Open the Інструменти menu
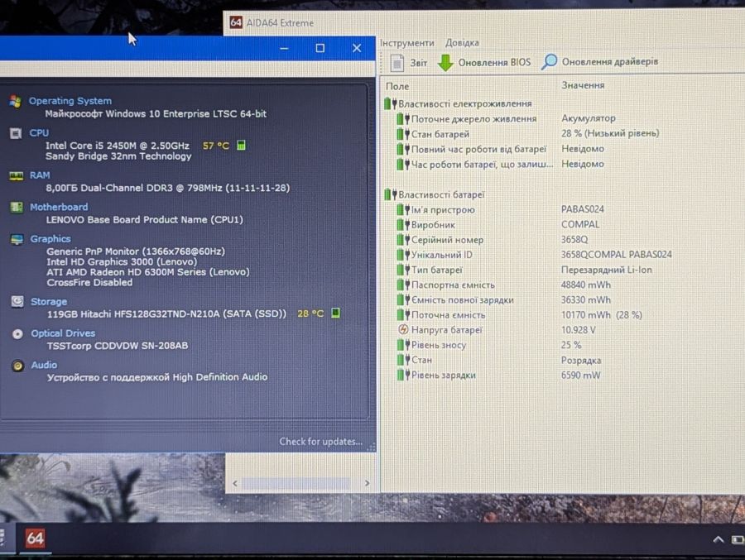745x560 pixels. pos(406,43)
